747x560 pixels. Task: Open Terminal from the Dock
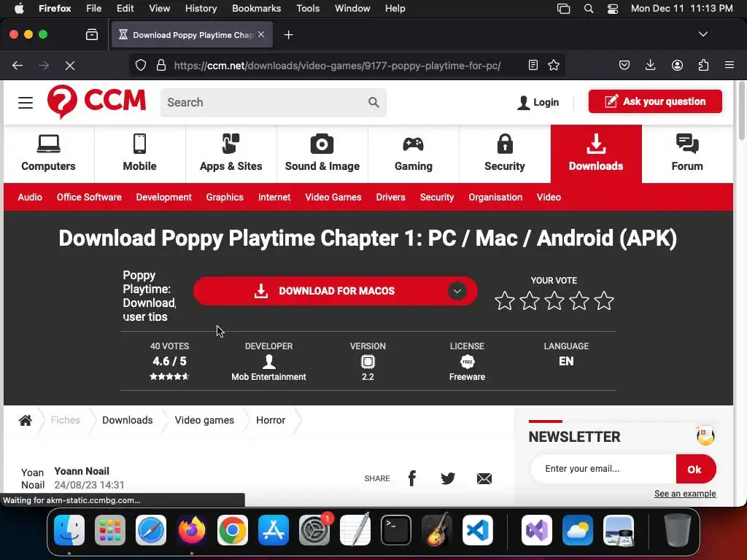click(x=396, y=530)
